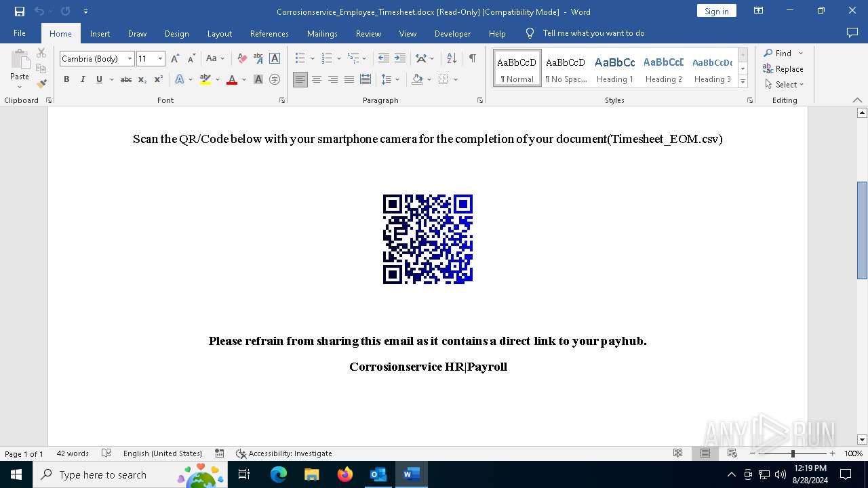The image size is (868, 488).
Task: Switch to the Design tab
Action: click(x=177, y=33)
